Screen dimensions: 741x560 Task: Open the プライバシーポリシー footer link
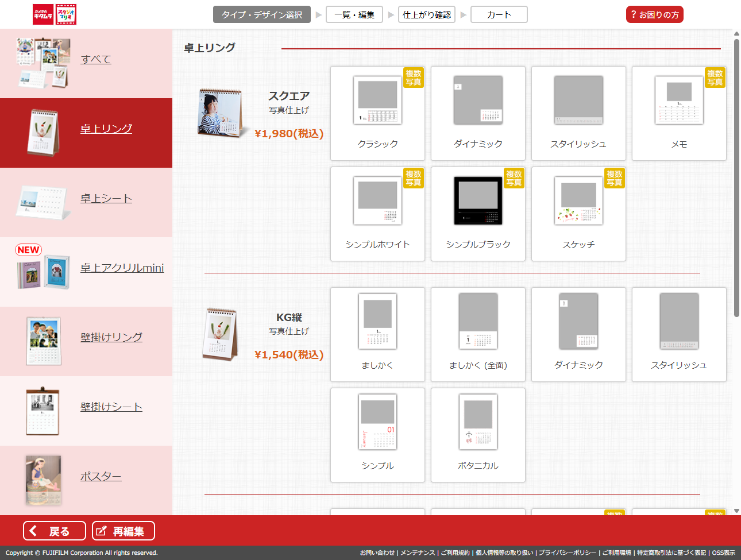pos(568,553)
